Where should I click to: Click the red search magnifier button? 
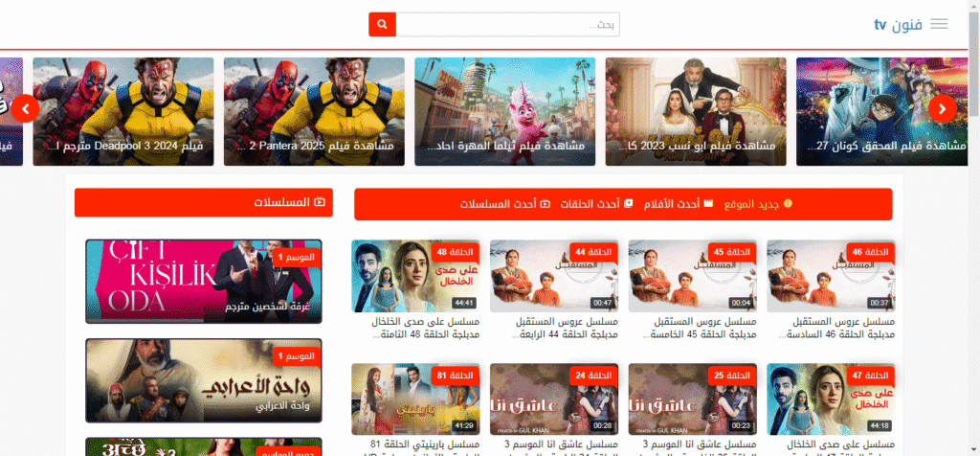click(383, 24)
